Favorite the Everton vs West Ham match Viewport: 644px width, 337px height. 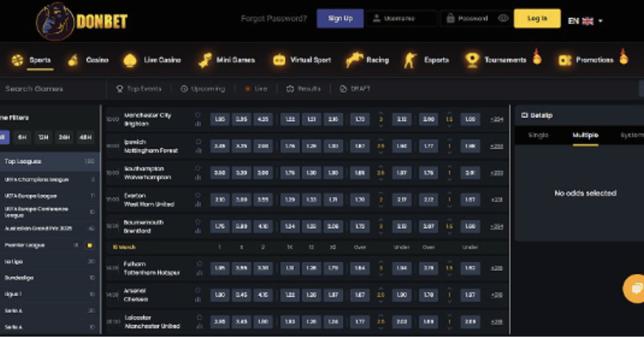(198, 195)
